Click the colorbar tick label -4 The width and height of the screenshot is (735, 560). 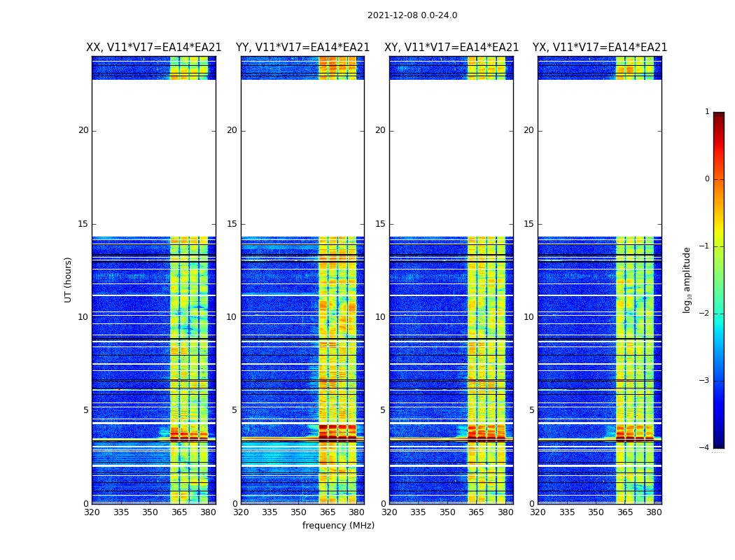point(705,448)
